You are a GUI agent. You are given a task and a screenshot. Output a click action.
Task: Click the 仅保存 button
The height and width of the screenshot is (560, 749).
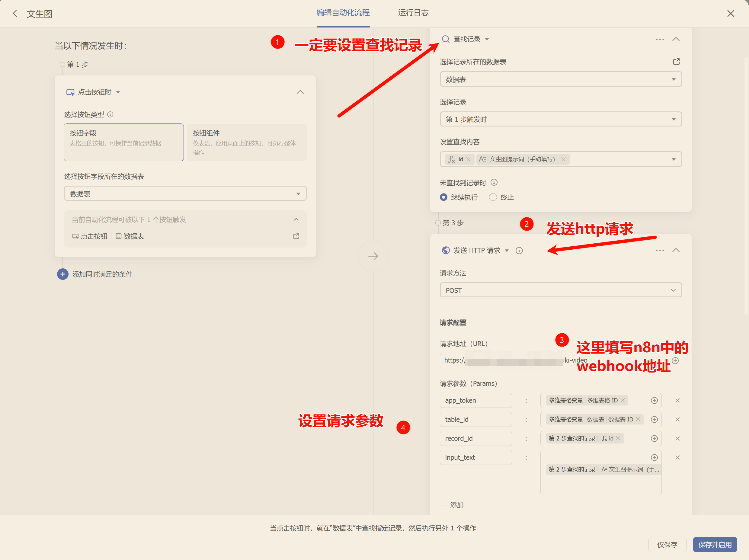coord(667,544)
